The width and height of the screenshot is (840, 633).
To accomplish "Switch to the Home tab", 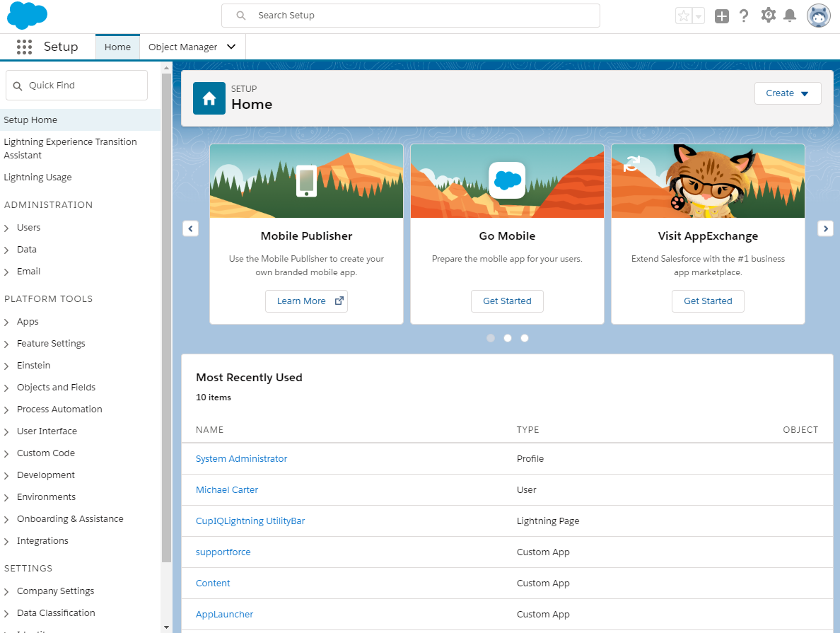I will [x=117, y=47].
